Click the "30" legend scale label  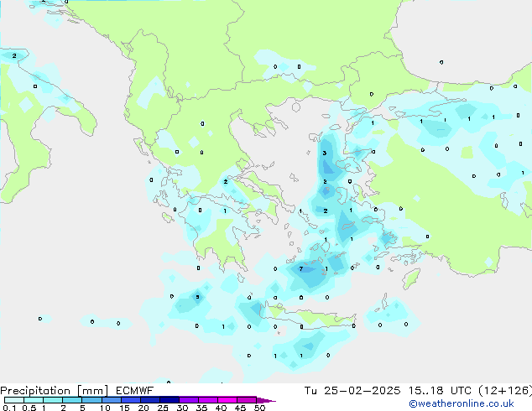pos(182,408)
